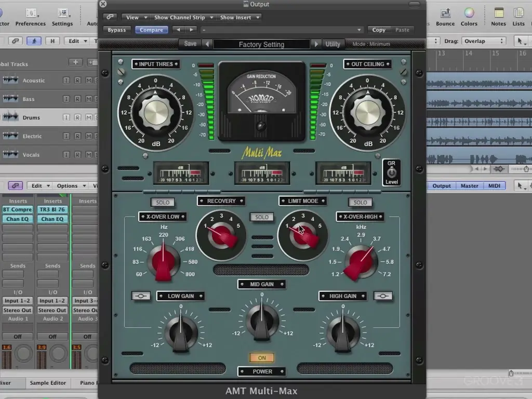Image resolution: width=532 pixels, height=399 pixels.
Task: Click the X-OVER-HIGH frequency knob
Action: coord(361,262)
